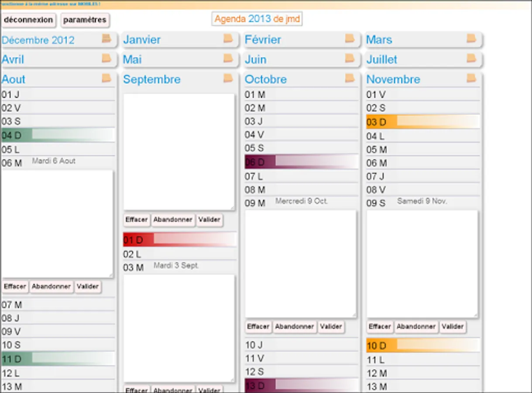Click Valider above 01 D in Septembre
Screen dimensions: 532x393
(x=209, y=220)
